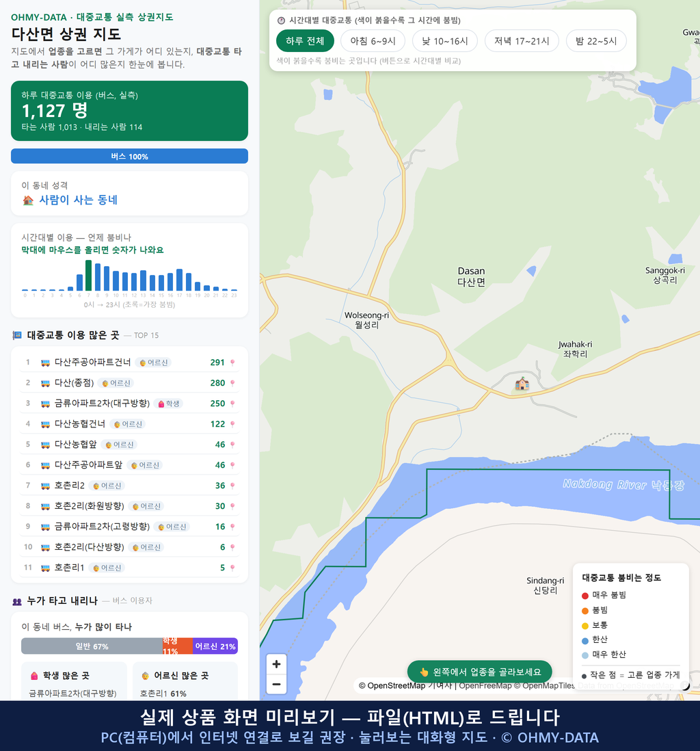
Task: Click the 버스 100% progress bar
Action: click(129, 156)
